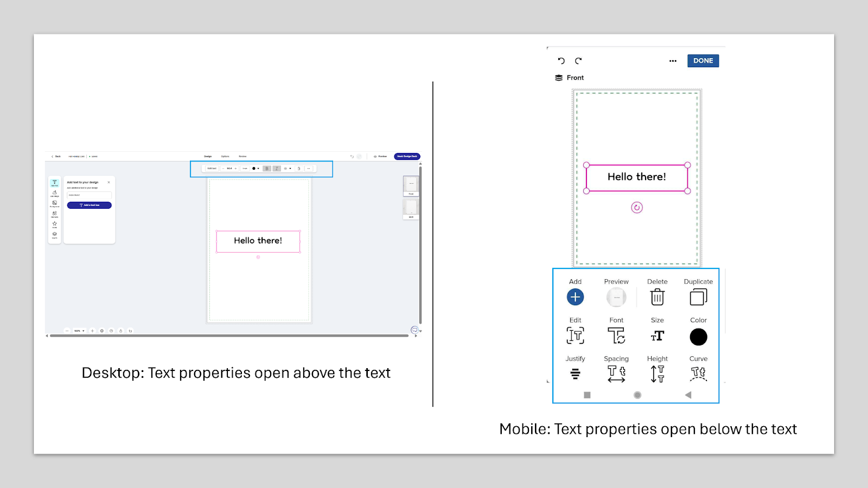Expand the desktop zoom percentage dropdown
Viewport: 868px width, 488px height.
point(79,331)
